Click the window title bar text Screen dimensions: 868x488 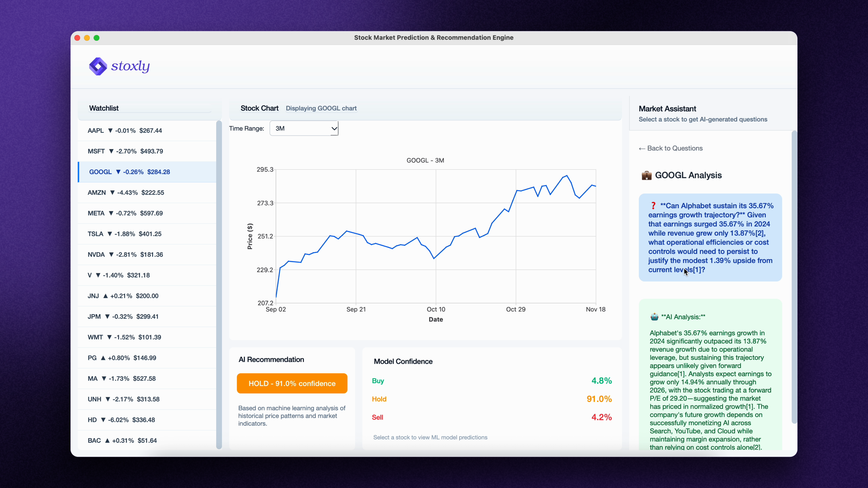(x=434, y=38)
